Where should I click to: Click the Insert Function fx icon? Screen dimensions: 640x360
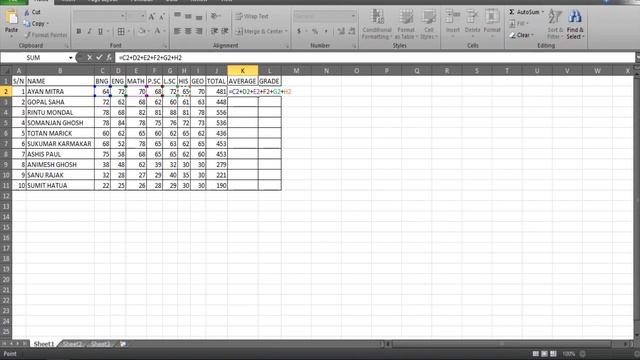109,58
